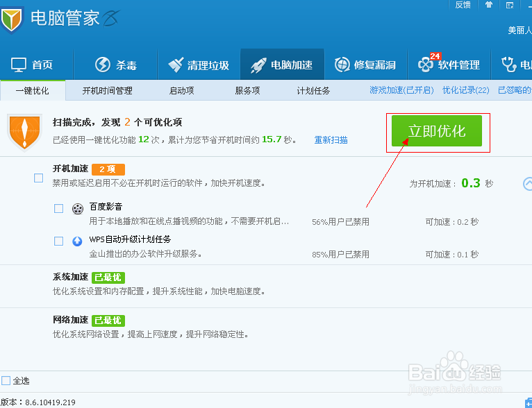Viewport: 532px width, 408px height.
Task: Switch to 一键优化 tab
Action: click(x=33, y=90)
